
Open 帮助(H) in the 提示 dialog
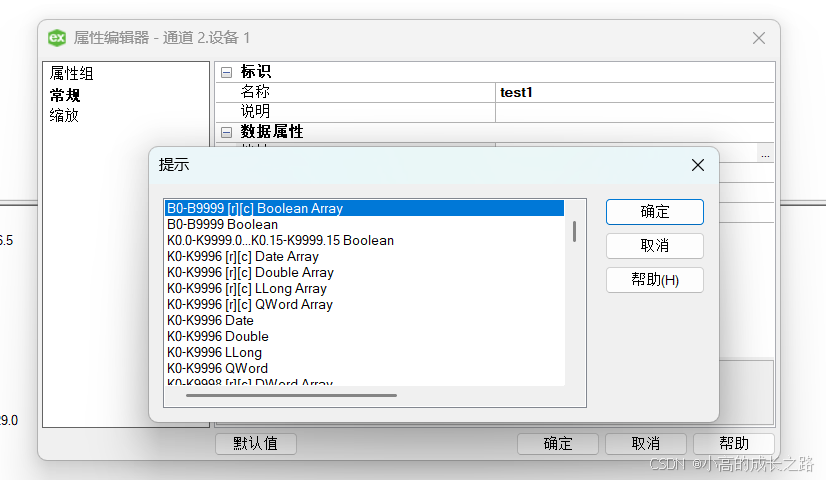point(654,280)
